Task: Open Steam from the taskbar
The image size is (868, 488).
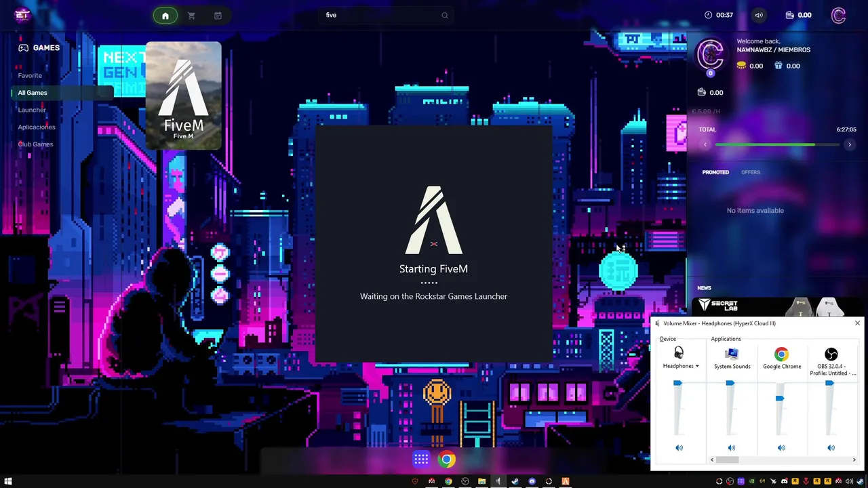Action: [x=515, y=481]
